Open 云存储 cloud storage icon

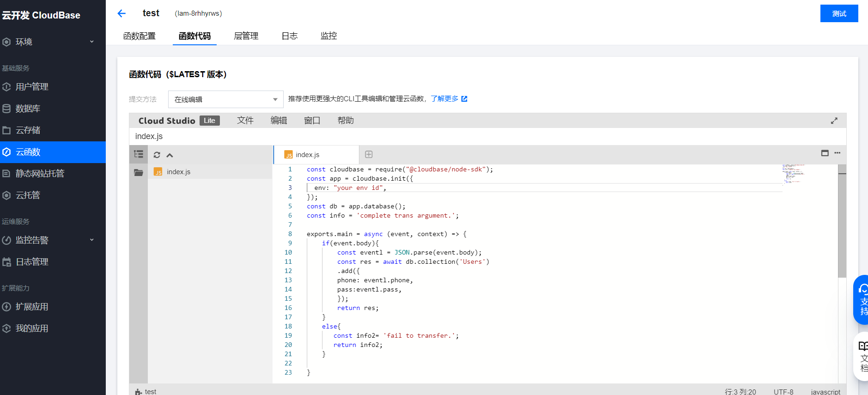tap(6, 130)
